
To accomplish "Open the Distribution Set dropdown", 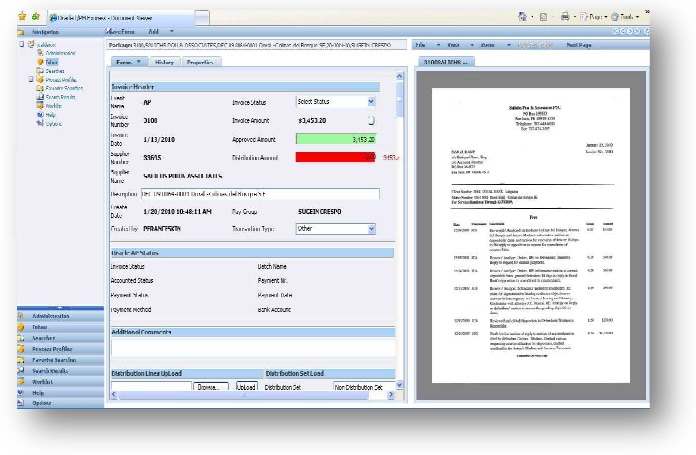I will pos(364,387).
